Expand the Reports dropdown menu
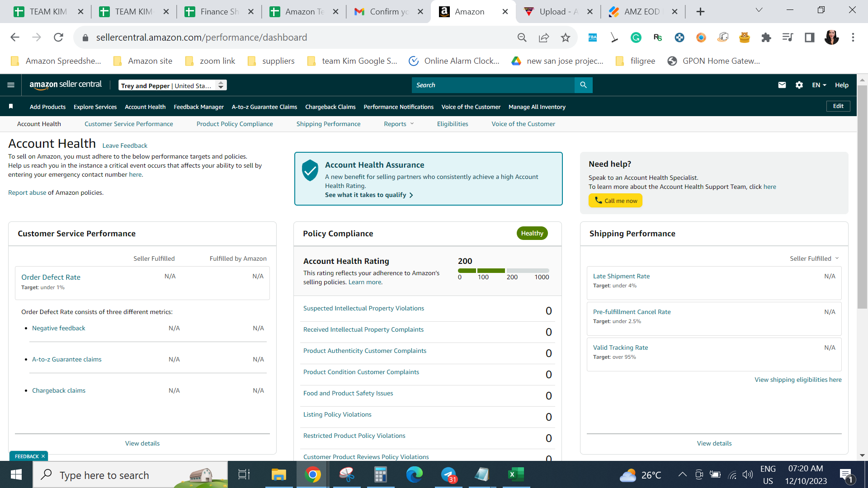This screenshot has width=868, height=488. 399,124
